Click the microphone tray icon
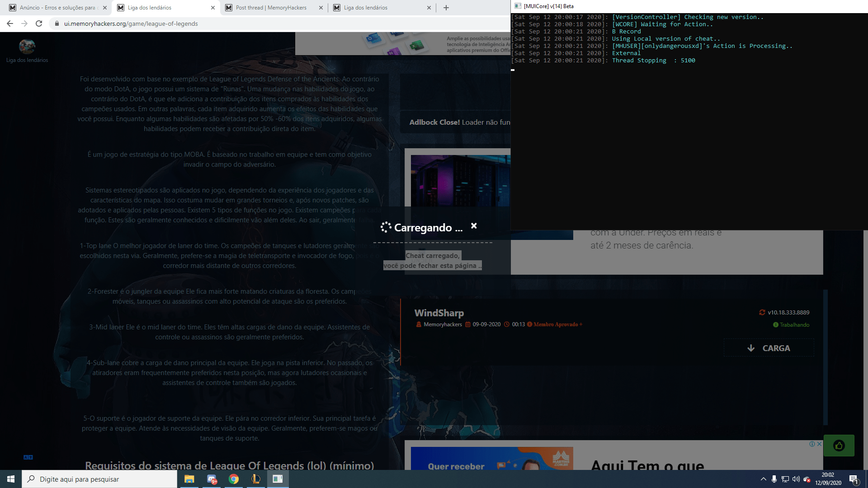Viewport: 868px width, 488px height. 774,479
